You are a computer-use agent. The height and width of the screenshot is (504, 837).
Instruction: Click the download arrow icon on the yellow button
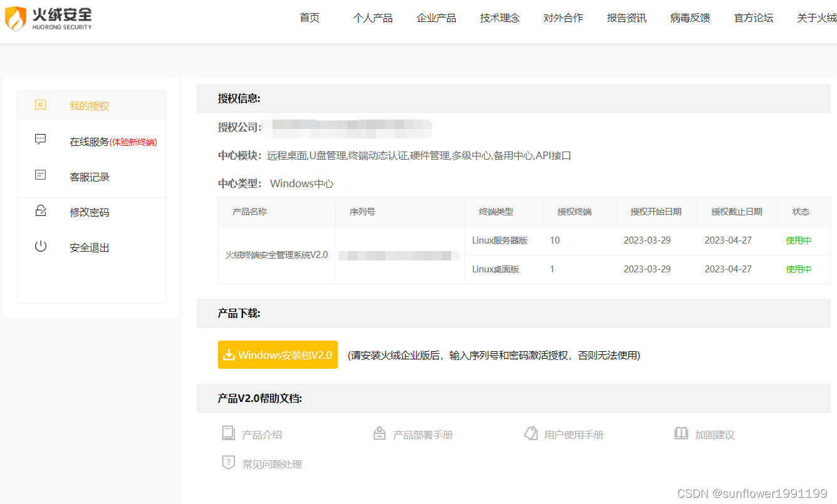click(x=229, y=354)
